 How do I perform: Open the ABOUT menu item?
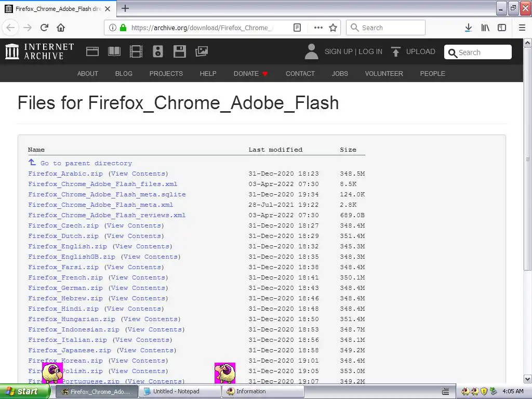[87, 74]
